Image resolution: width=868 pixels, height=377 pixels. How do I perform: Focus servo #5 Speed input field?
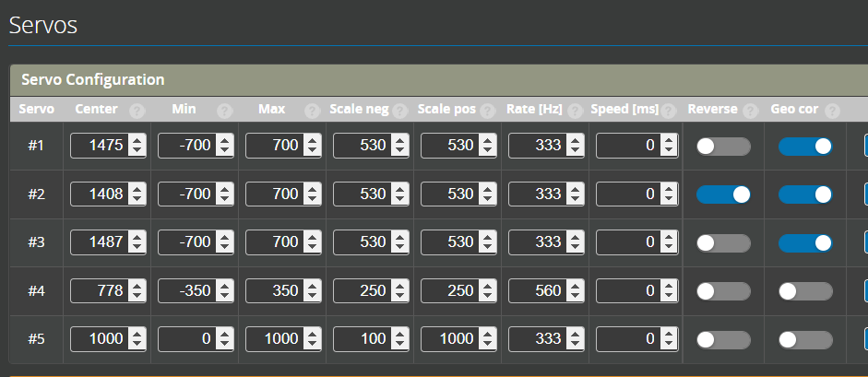tap(624, 339)
